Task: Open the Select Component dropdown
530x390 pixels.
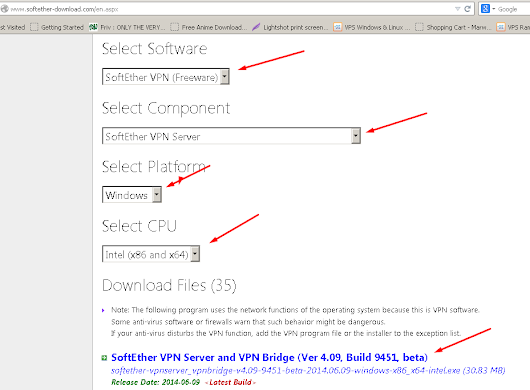Action: coord(231,136)
